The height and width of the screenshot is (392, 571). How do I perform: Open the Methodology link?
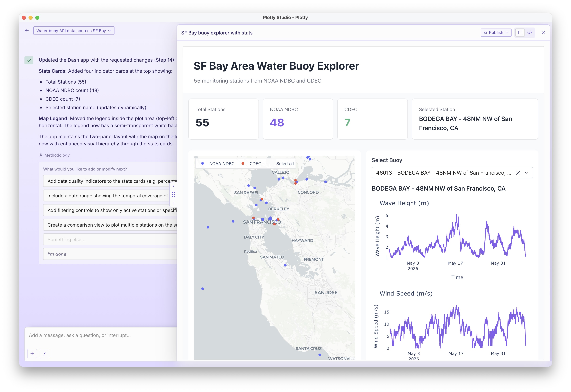click(x=55, y=155)
